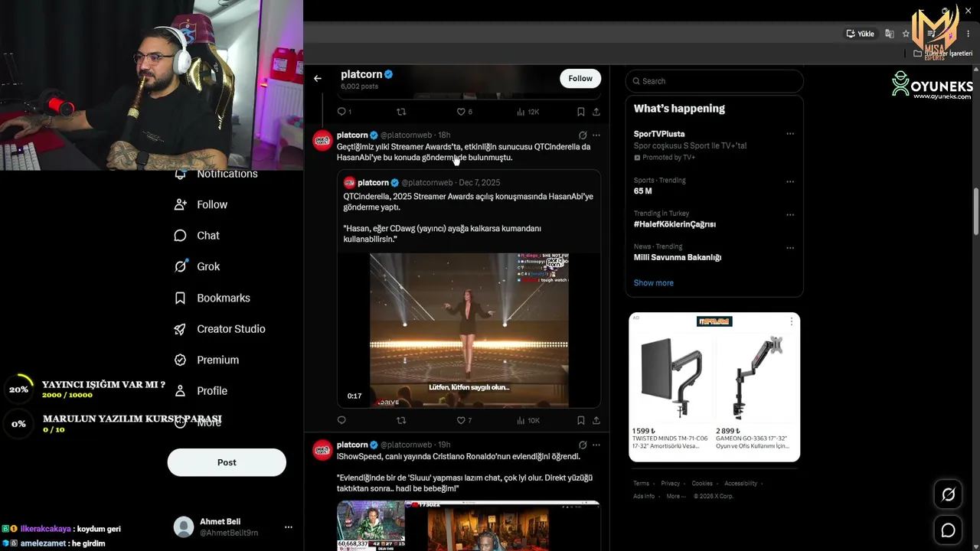Focus the X Search field
Viewport: 980px width, 551px height.
tap(714, 81)
